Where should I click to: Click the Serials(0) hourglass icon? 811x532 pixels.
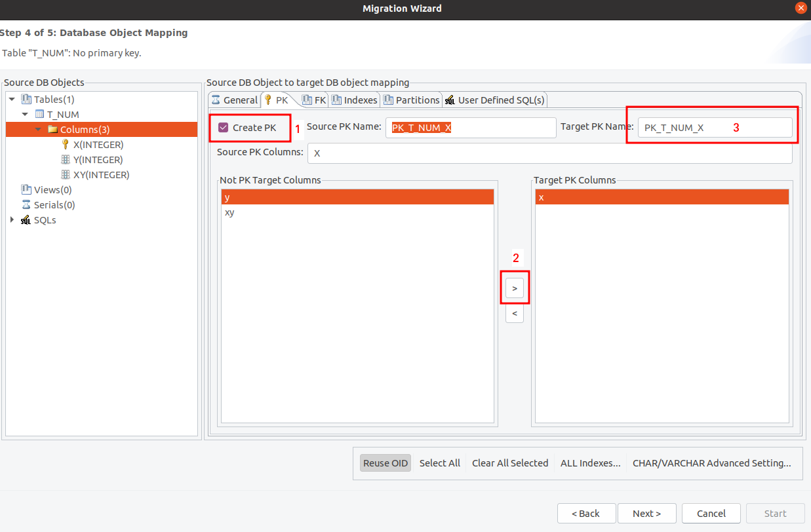tap(26, 205)
